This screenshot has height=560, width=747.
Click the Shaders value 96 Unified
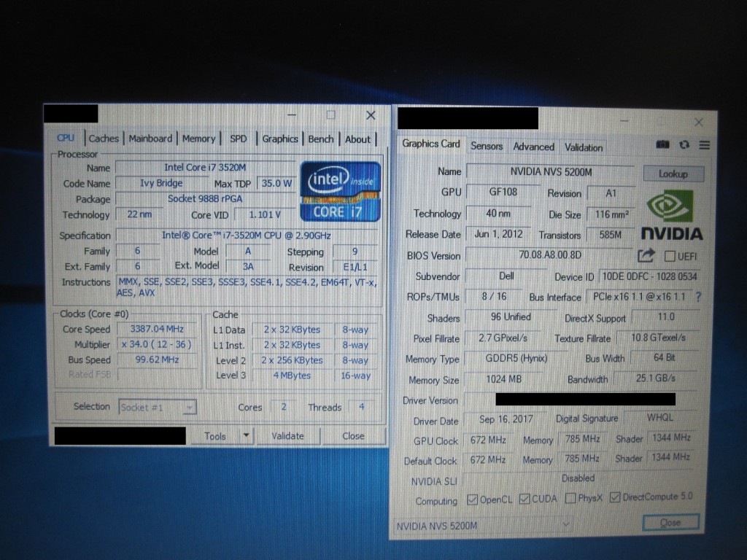(x=510, y=316)
